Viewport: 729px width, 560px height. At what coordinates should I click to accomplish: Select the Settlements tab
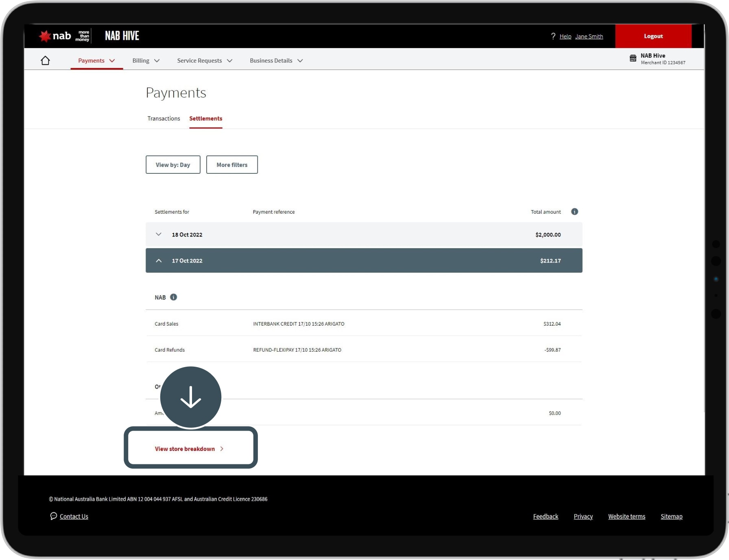(x=205, y=118)
